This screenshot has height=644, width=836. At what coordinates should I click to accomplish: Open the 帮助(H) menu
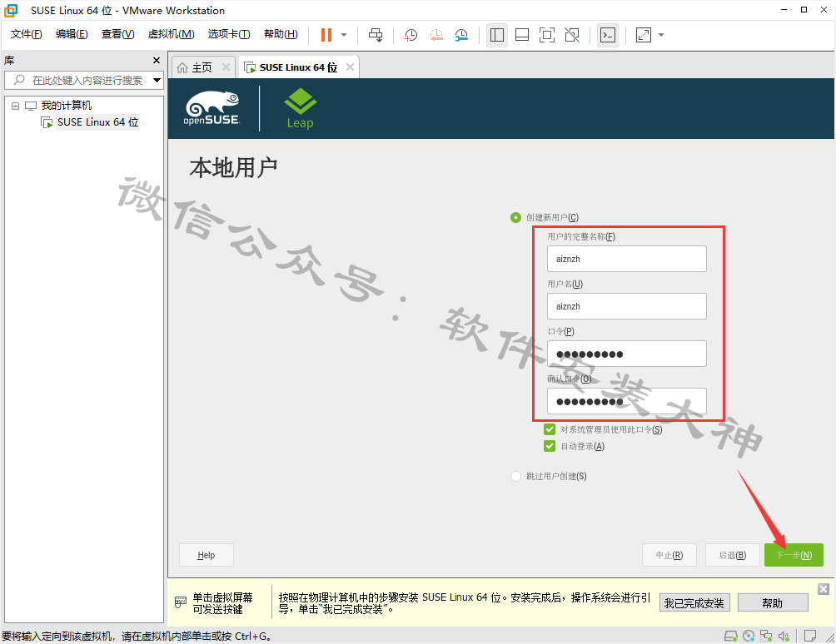[x=281, y=34]
